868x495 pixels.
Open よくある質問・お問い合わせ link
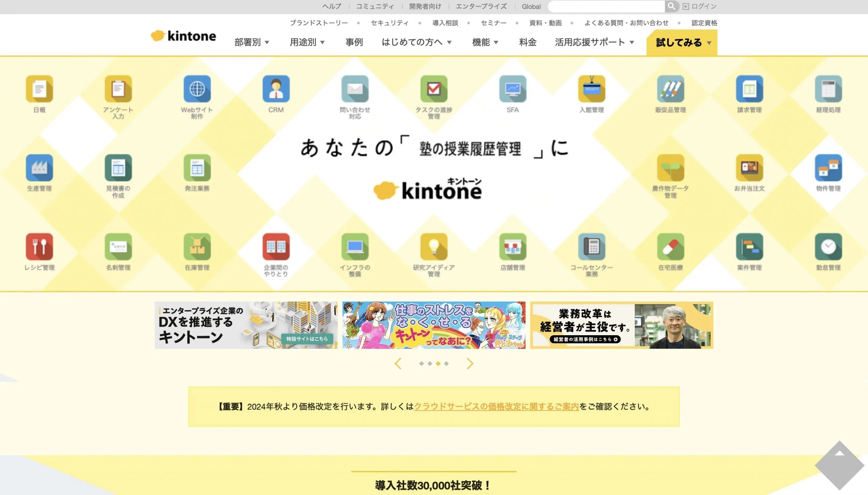click(x=627, y=23)
